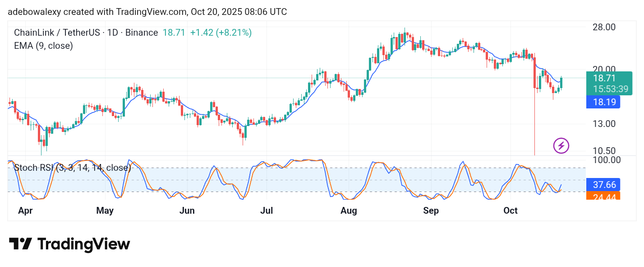Click the purple lightning bolt icon
Image resolution: width=644 pixels, height=267 pixels.
point(561,145)
